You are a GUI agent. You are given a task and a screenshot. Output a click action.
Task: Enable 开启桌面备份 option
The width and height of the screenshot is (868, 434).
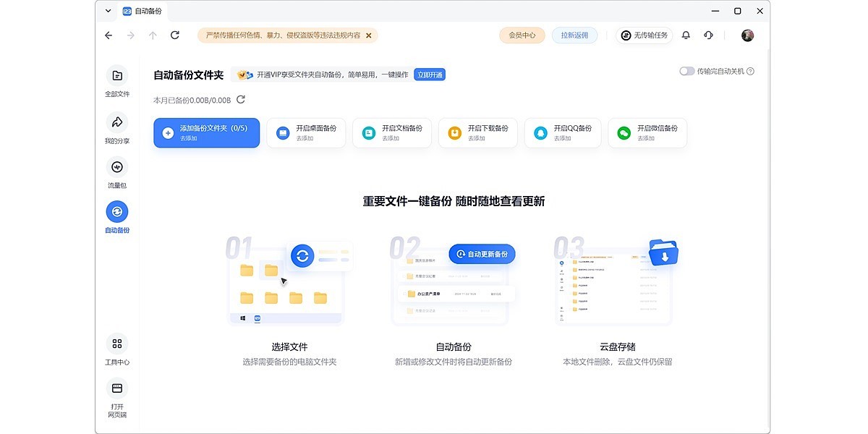pyautogui.click(x=306, y=133)
